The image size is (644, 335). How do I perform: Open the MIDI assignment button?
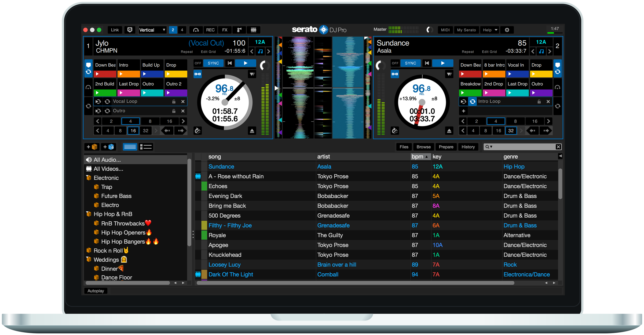tap(445, 30)
